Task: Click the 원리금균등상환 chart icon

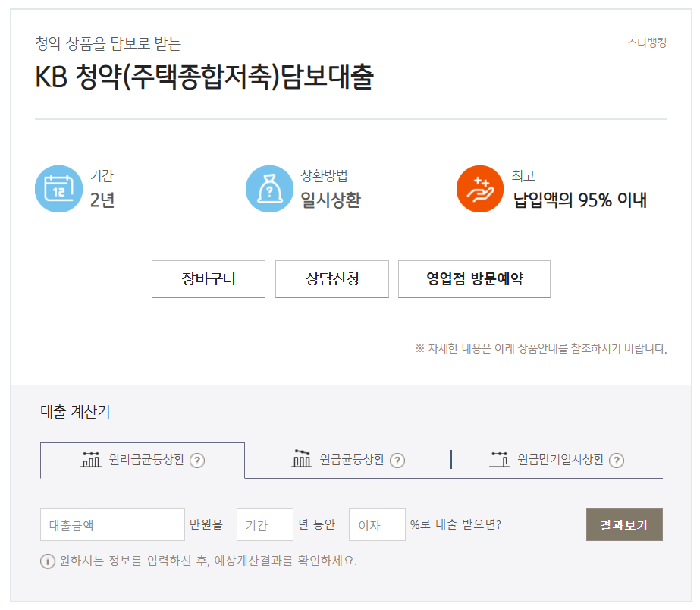Action: [x=91, y=459]
